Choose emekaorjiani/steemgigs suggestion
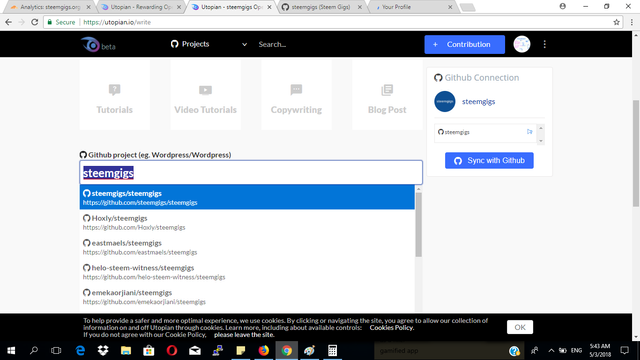The image size is (640, 360). click(x=247, y=297)
